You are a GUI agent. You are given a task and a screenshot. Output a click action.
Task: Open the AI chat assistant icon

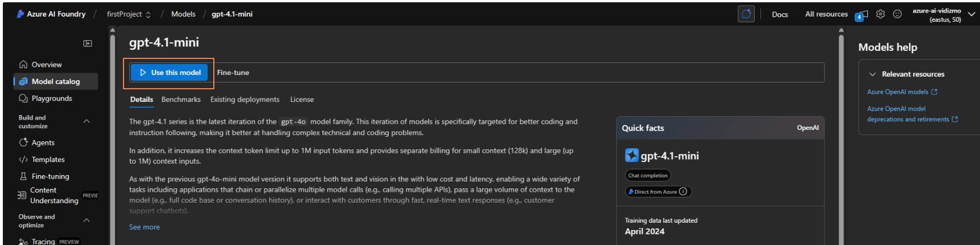[x=746, y=14]
